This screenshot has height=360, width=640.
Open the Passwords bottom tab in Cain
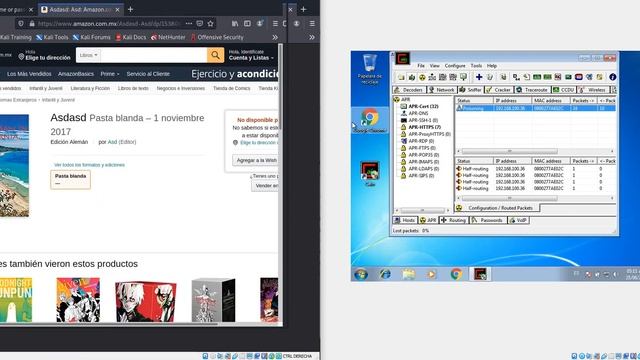pos(488,220)
